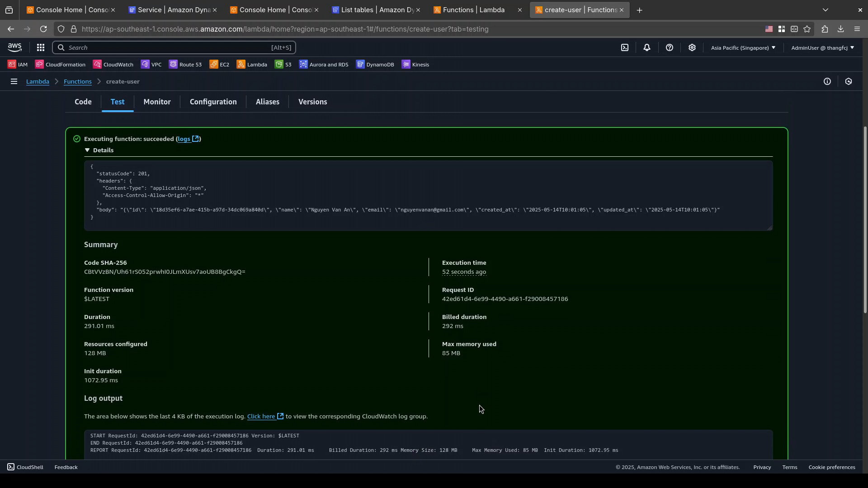Open S3 favorite shortcut

click(283, 65)
